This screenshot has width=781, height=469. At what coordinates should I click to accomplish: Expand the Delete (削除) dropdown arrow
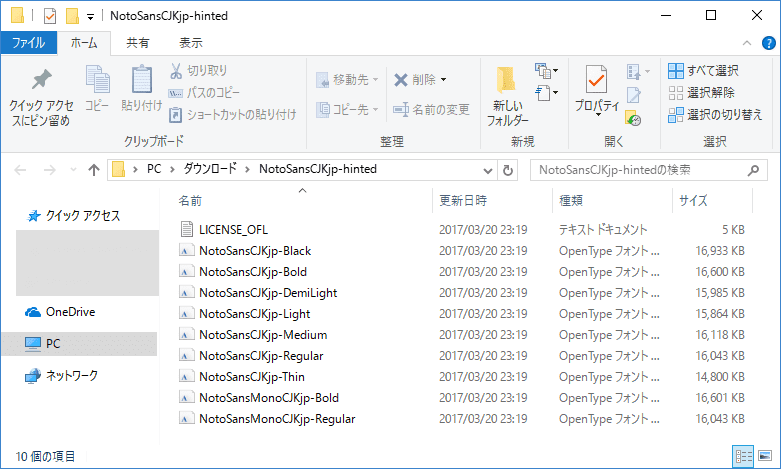443,80
